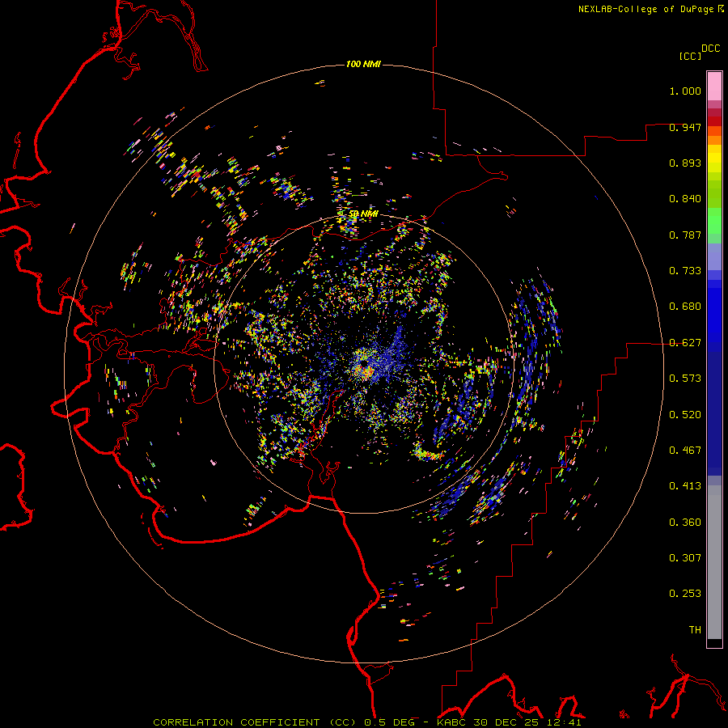Click the 0.360 scale value
Screen dimensions: 728x728
point(685,523)
